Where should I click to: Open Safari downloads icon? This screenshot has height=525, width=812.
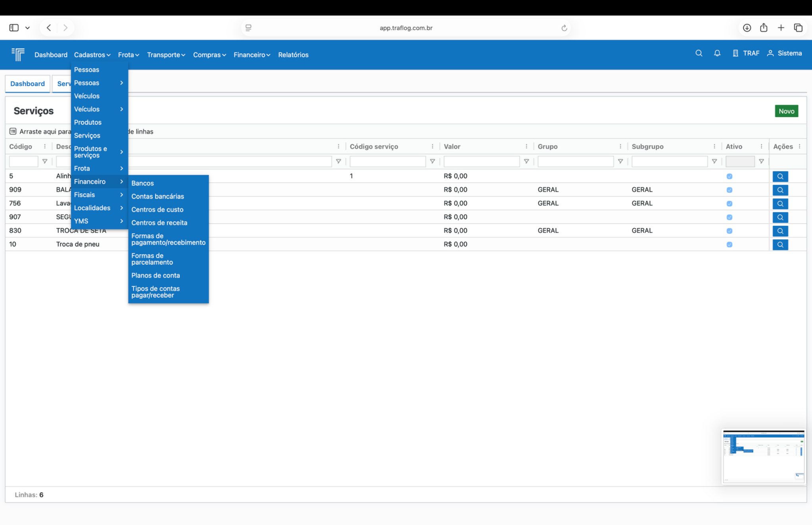[x=747, y=28]
